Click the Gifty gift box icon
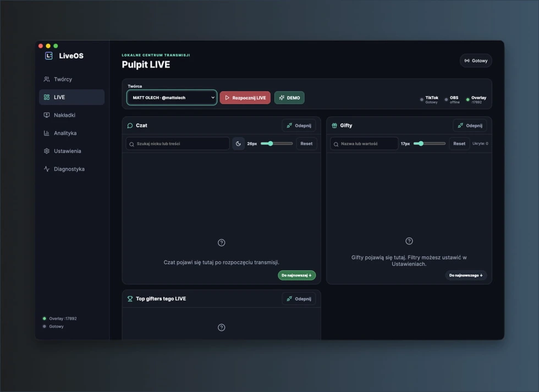Screen dimensions: 539x392 pos(334,125)
